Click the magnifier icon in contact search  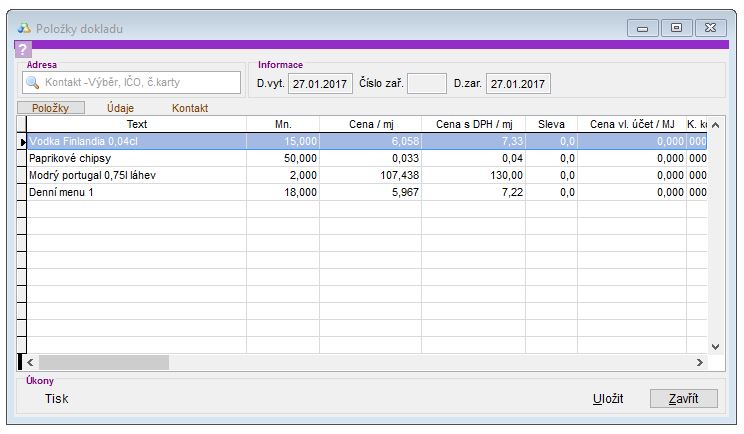click(32, 83)
